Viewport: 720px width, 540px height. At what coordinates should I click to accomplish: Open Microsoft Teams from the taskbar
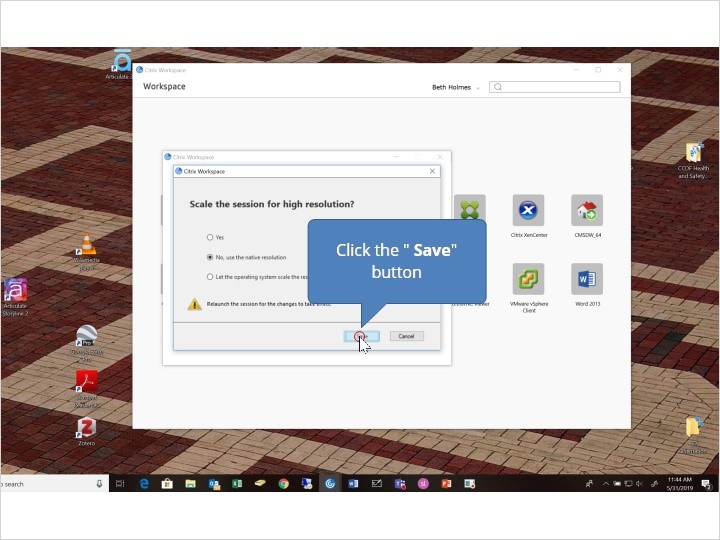(400, 484)
